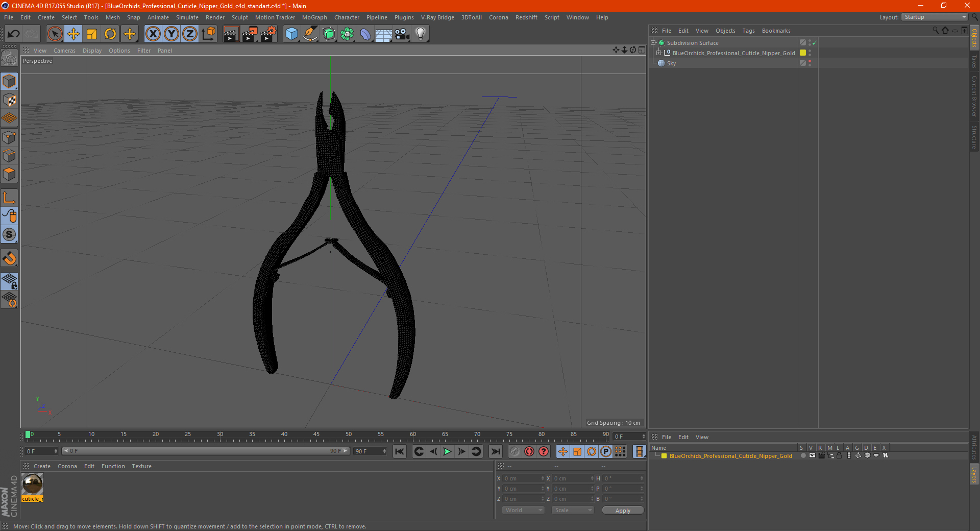The image size is (980, 531).
Task: Toggle Y axis lock
Action: [171, 34]
